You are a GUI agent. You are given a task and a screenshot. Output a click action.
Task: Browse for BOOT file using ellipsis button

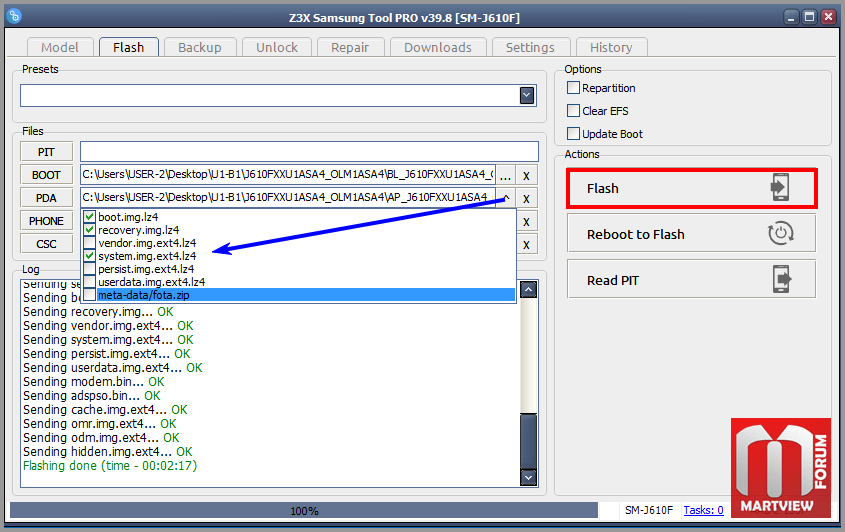pos(505,176)
